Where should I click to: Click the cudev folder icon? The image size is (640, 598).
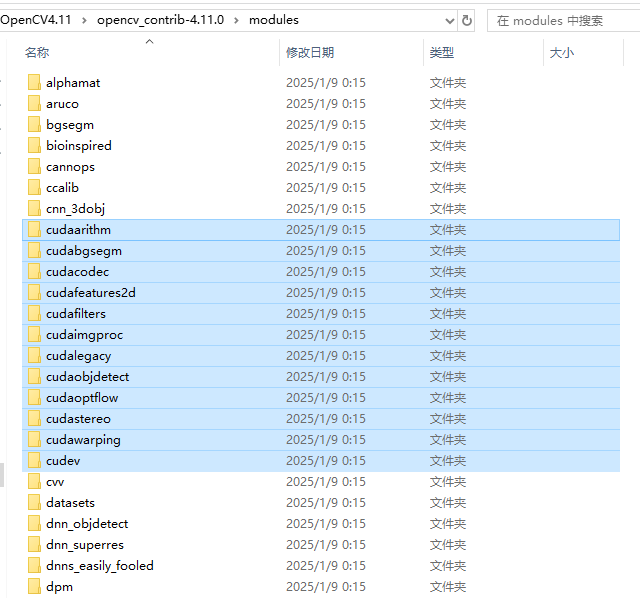pos(34,460)
